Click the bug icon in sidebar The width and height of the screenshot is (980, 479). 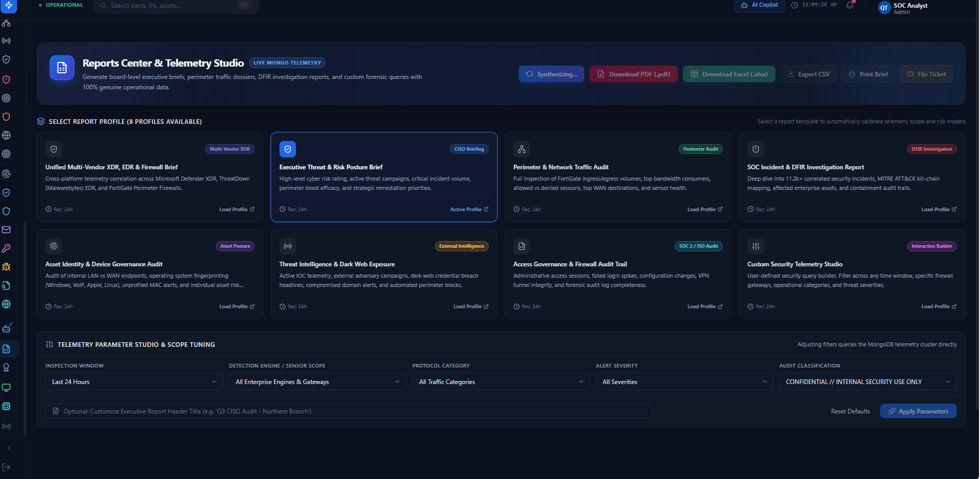7,267
